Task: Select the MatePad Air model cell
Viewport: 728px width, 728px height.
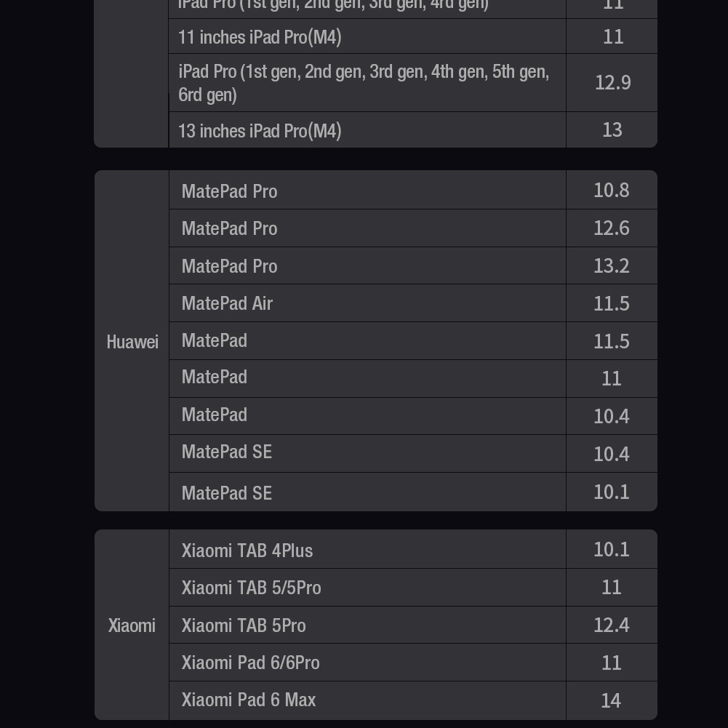Action: point(227,303)
